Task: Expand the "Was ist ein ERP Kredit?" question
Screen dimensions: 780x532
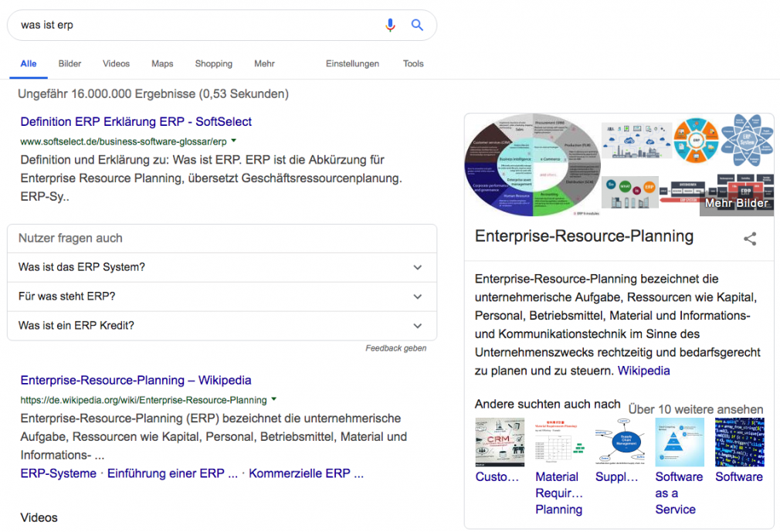Action: [222, 326]
